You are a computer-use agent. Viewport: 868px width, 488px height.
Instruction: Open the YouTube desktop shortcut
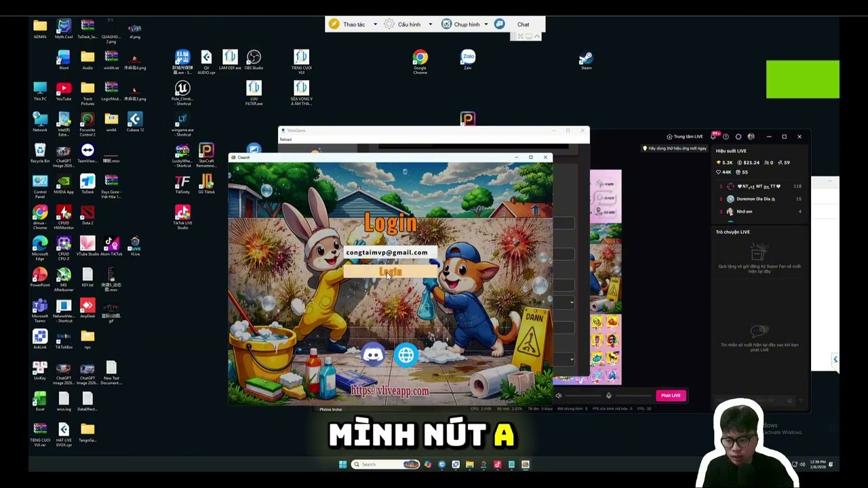click(x=64, y=91)
